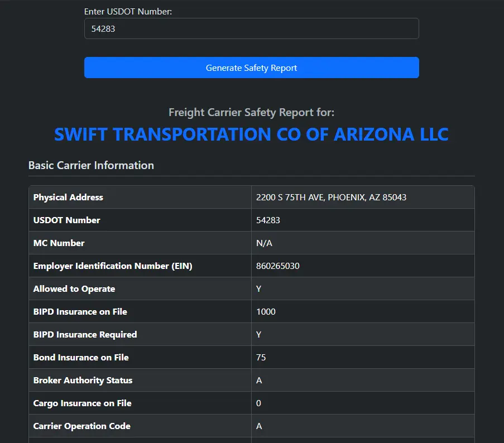Screen dimensions: 504x443
Task: Select the BIPD Insurance Required row
Action: pos(140,334)
